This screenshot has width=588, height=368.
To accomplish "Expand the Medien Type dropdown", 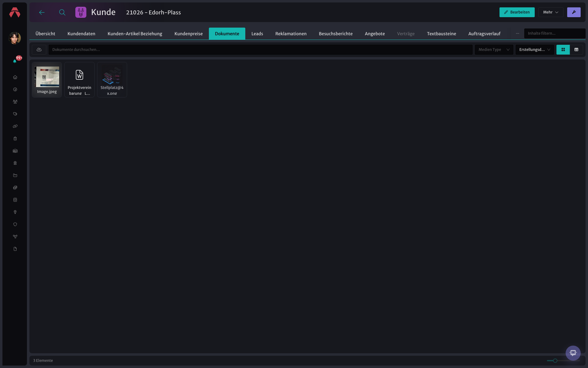I will coord(494,50).
